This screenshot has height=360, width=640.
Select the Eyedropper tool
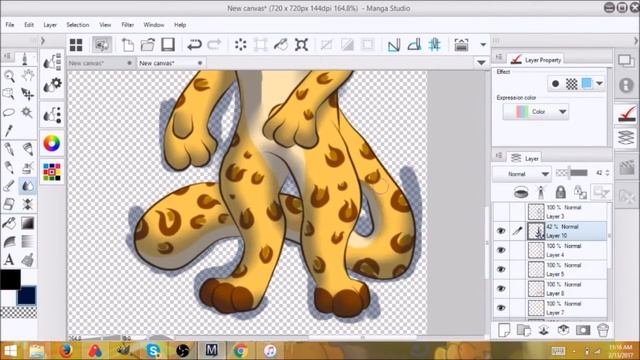tap(9, 131)
